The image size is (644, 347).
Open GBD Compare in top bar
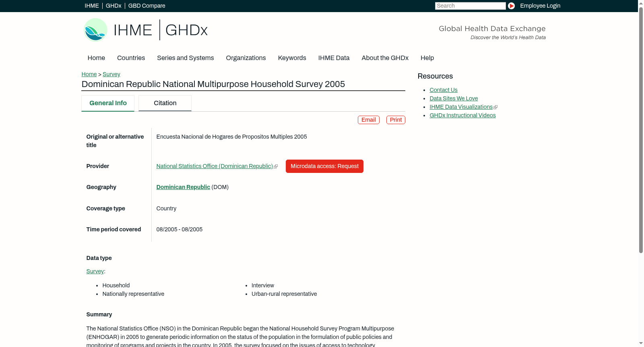[x=147, y=6]
